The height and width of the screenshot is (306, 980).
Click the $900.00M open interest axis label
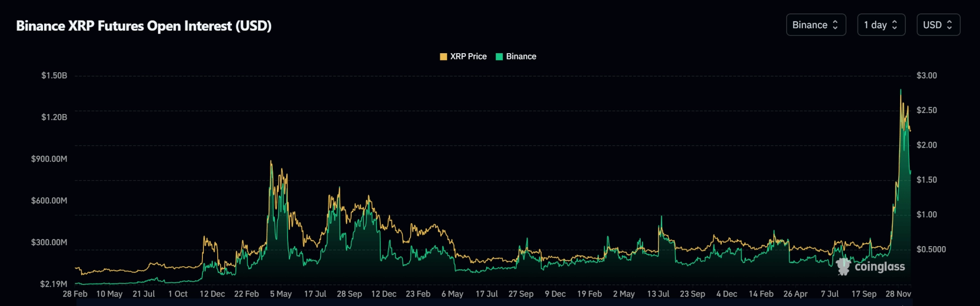(x=49, y=159)
